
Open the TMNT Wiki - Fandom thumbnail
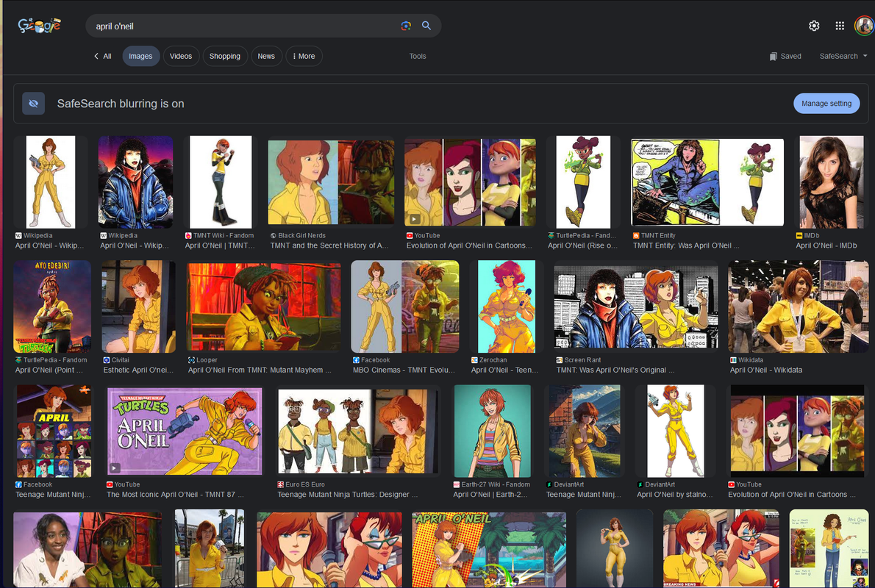tap(221, 182)
